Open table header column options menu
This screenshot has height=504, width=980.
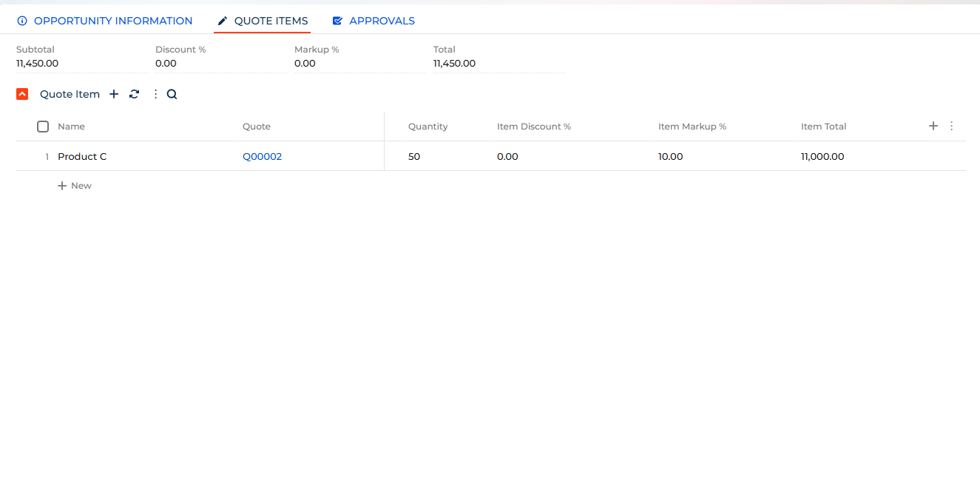tap(952, 126)
